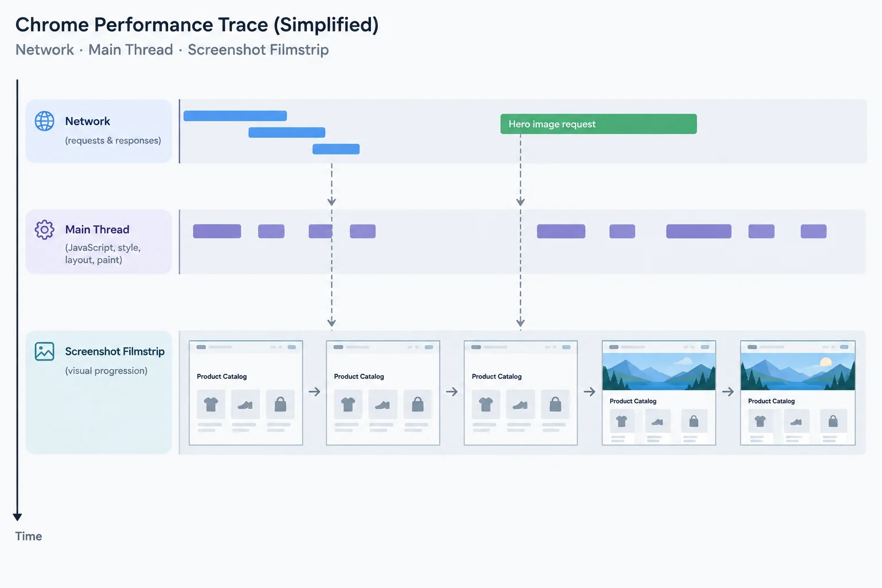
Task: Open the third screenshot filmstrip frame
Action: coord(521,393)
